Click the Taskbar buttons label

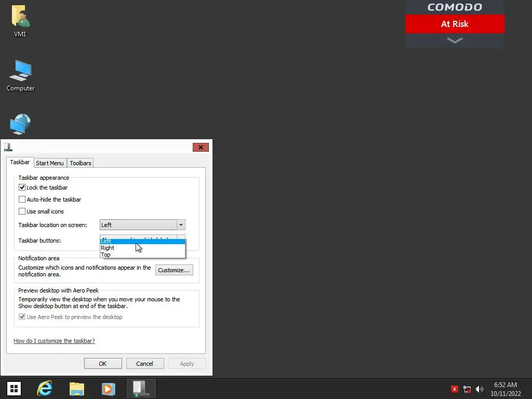point(39,240)
